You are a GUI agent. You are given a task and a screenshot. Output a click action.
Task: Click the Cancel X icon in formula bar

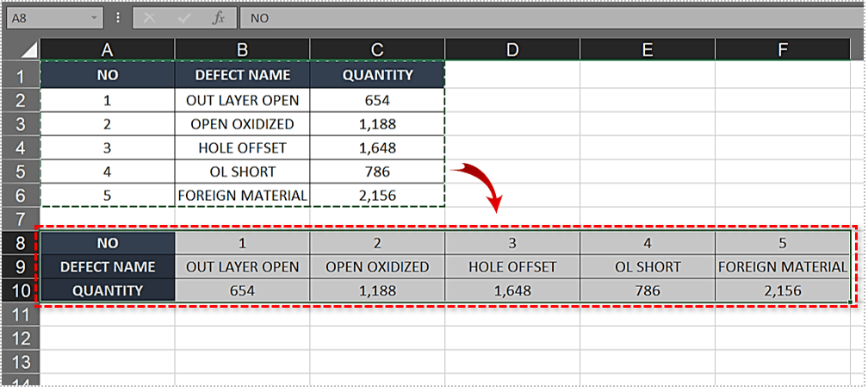point(151,17)
